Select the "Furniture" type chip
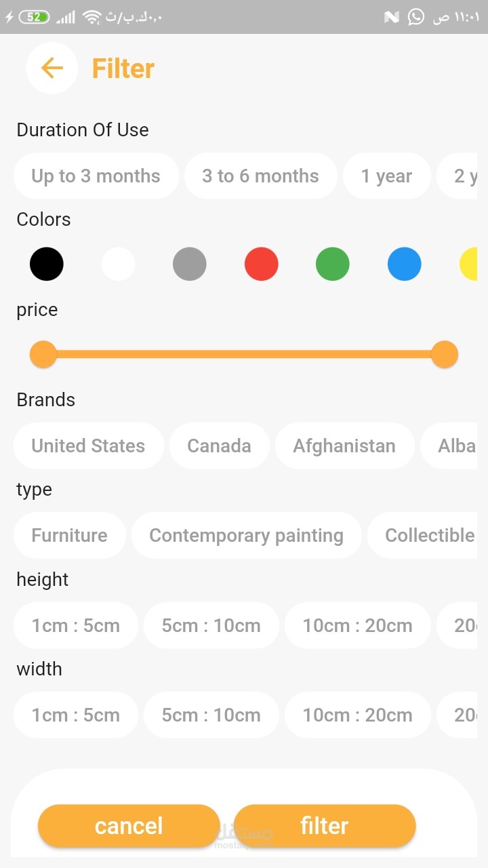 tap(69, 536)
